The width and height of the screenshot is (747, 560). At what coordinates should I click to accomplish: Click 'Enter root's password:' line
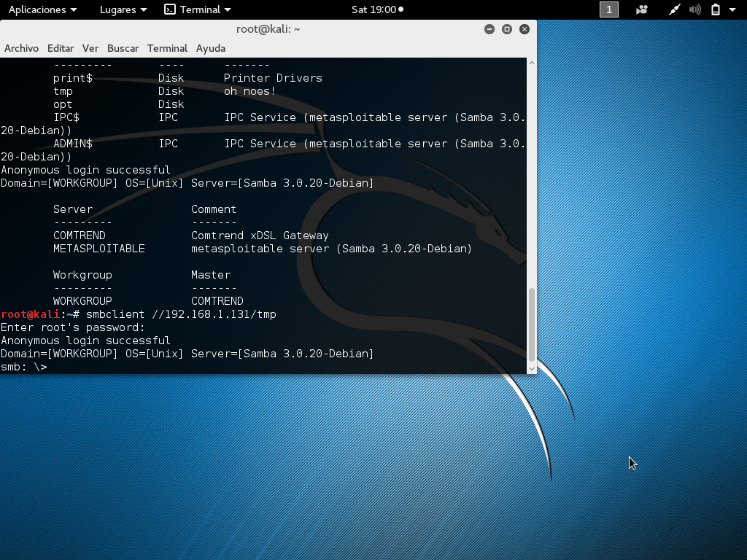pyautogui.click(x=73, y=327)
